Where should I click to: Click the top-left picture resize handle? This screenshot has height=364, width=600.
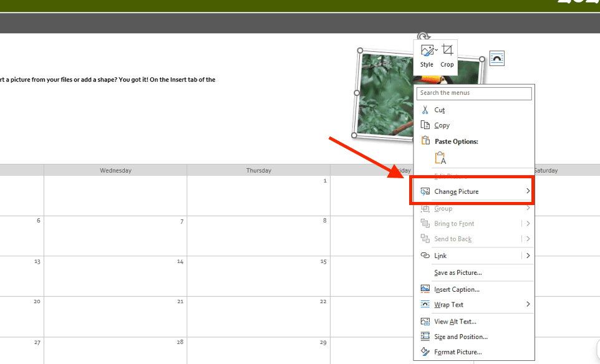tap(360, 50)
